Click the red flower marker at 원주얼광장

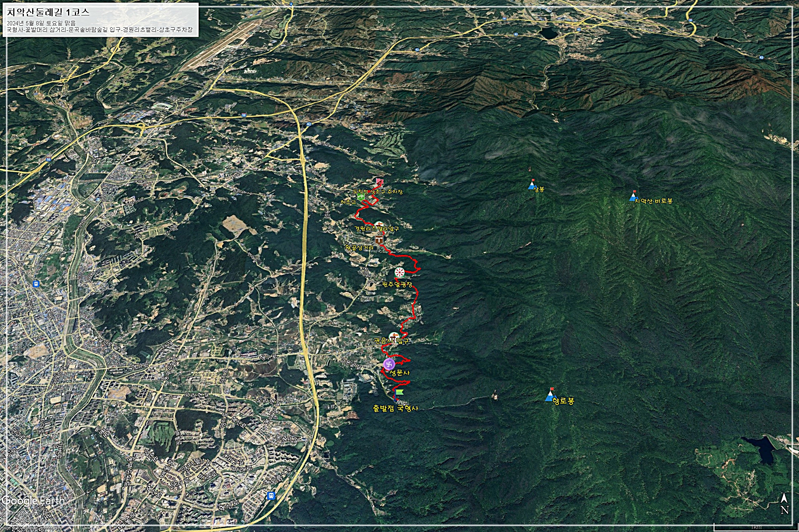click(399, 272)
